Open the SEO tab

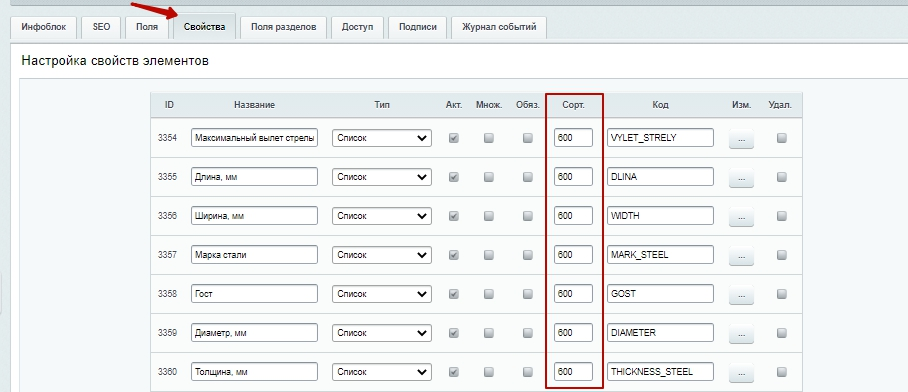coord(101,27)
